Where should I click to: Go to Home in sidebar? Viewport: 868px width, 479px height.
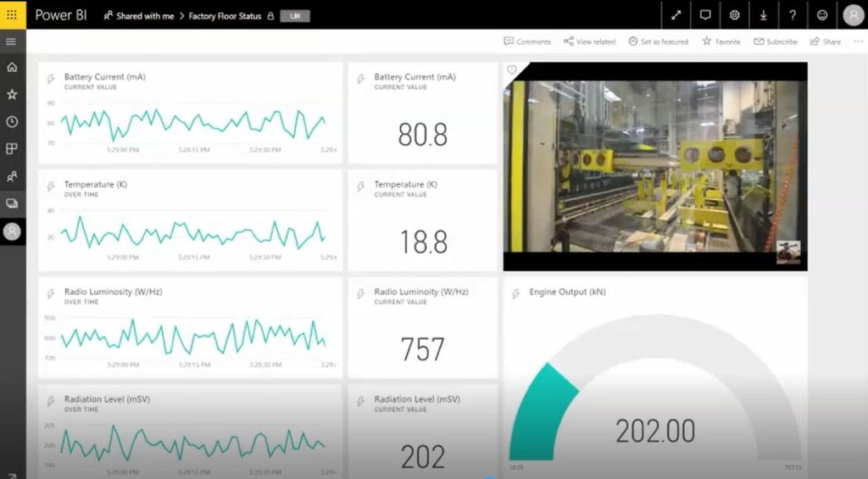(12, 67)
